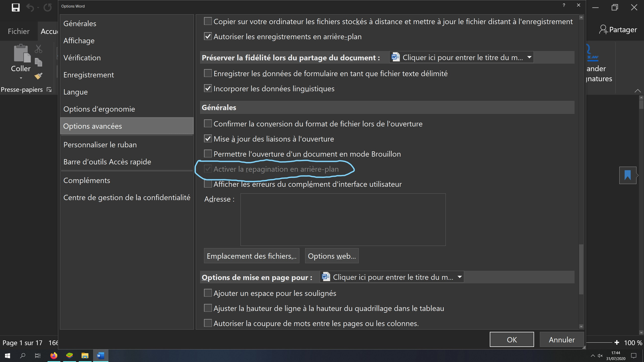Click the Copy icon under scissors

[38, 62]
